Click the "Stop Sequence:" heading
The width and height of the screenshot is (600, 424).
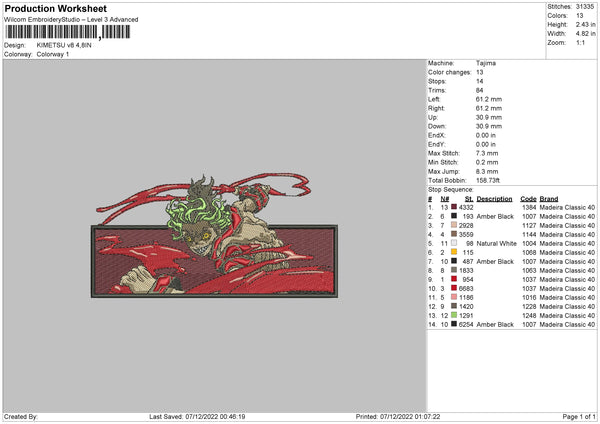point(450,190)
